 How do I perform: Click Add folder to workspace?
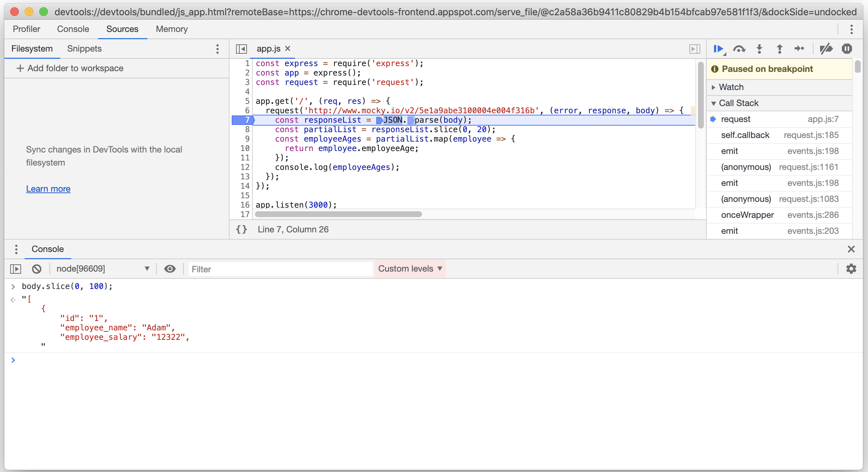[x=76, y=68]
